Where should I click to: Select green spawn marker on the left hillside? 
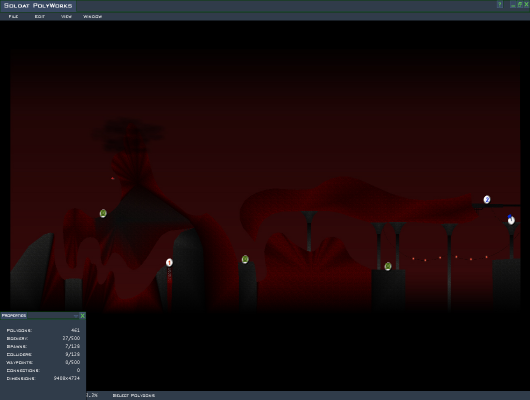tap(103, 213)
